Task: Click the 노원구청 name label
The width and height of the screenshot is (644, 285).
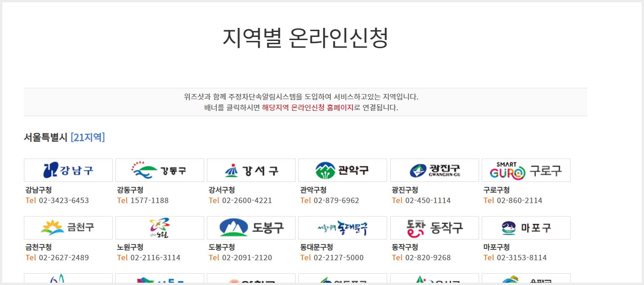Action: pyautogui.click(x=130, y=247)
